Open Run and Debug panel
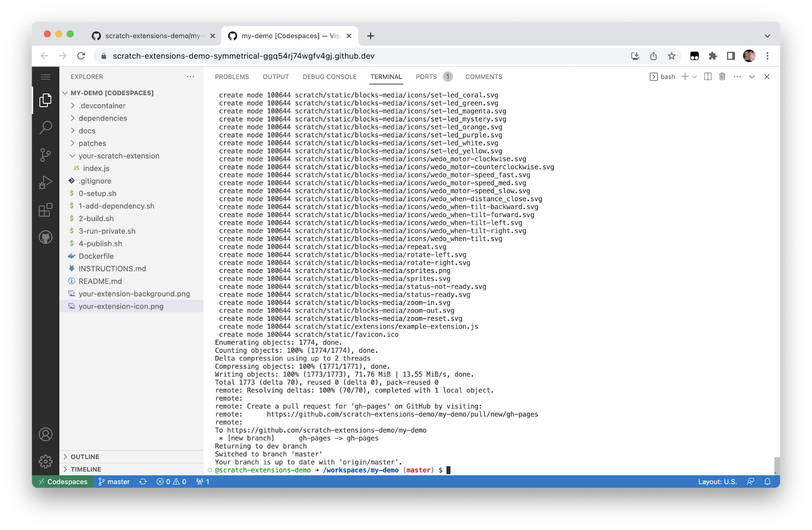 (x=45, y=183)
